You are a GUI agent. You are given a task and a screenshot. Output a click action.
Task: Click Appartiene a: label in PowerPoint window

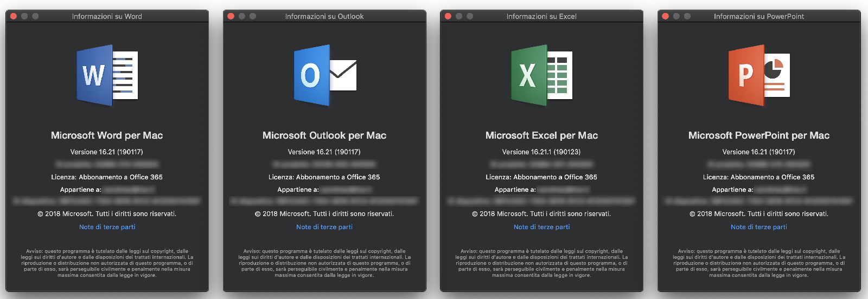[x=732, y=190]
